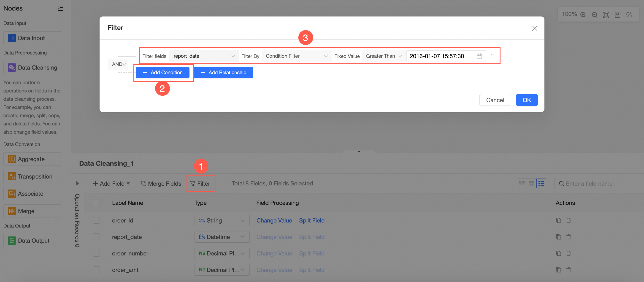Check the order_number row checkbox

[97, 253]
